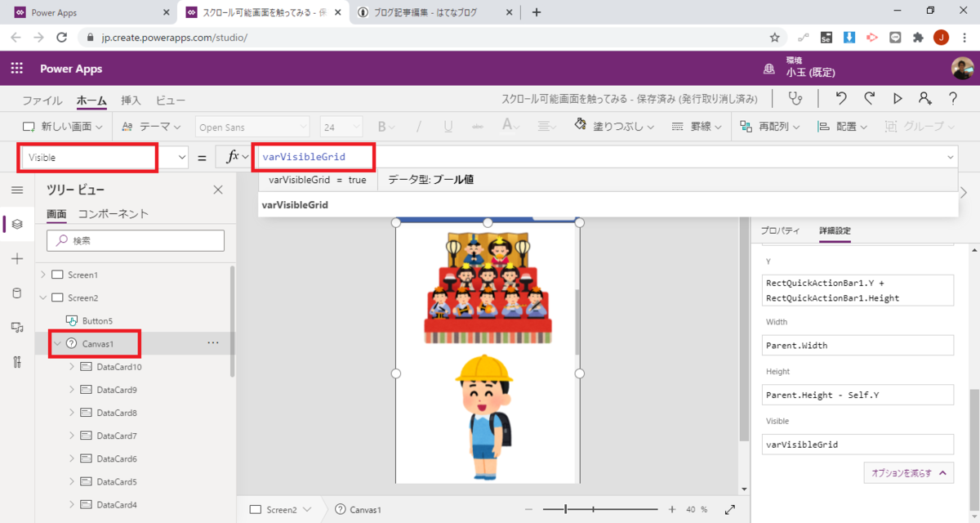
Task: Expand DataCard10 tree node
Action: click(x=70, y=367)
